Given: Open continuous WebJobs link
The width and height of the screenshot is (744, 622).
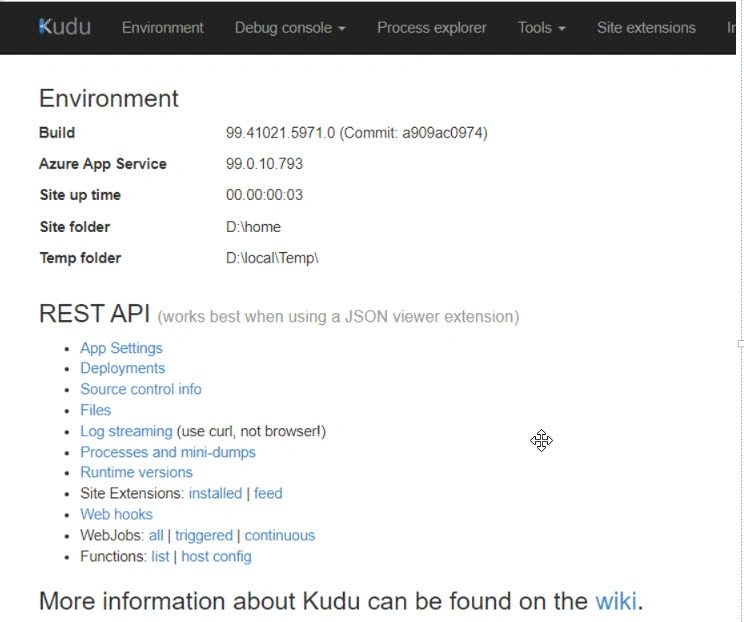Looking at the screenshot, I should (x=279, y=535).
